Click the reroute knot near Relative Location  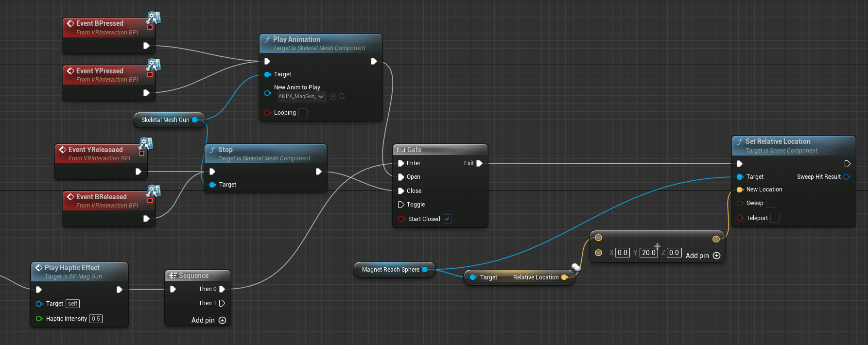(x=576, y=267)
